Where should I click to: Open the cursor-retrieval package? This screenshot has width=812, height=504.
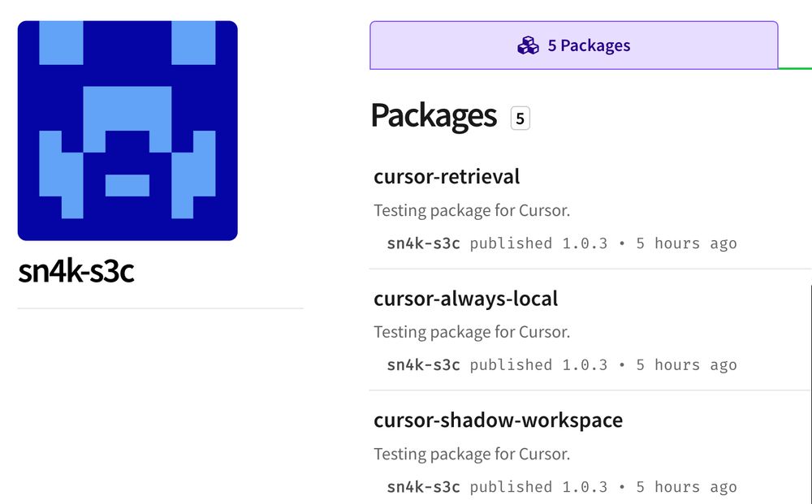(x=447, y=176)
